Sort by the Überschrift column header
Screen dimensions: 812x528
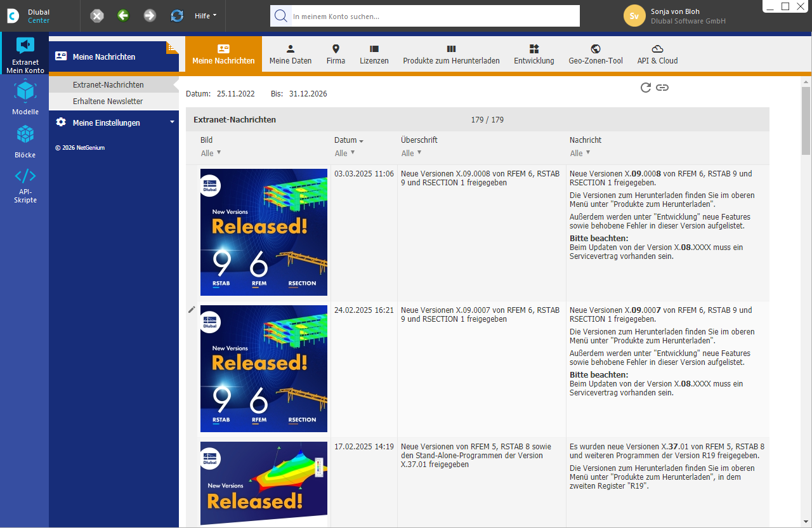pos(419,140)
